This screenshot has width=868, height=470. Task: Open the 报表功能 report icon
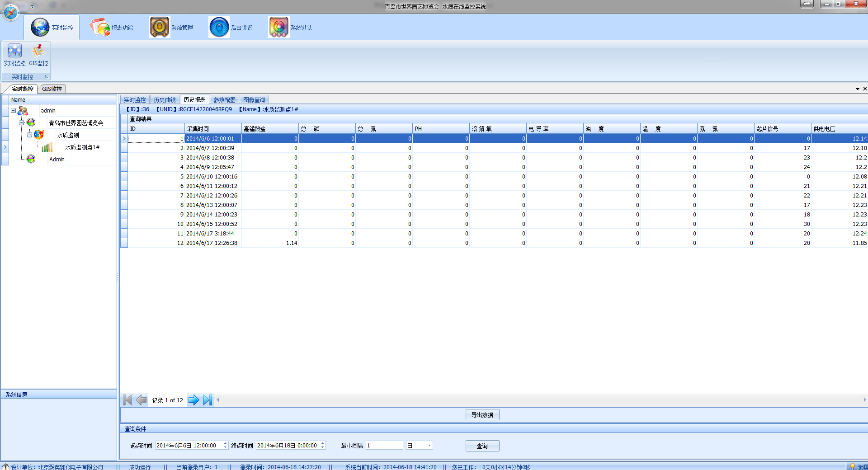(x=112, y=28)
